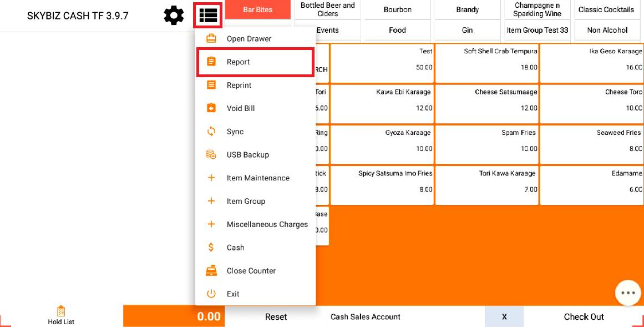This screenshot has width=644, height=327.
Task: Select the Bourbon category tab
Action: coord(397,10)
